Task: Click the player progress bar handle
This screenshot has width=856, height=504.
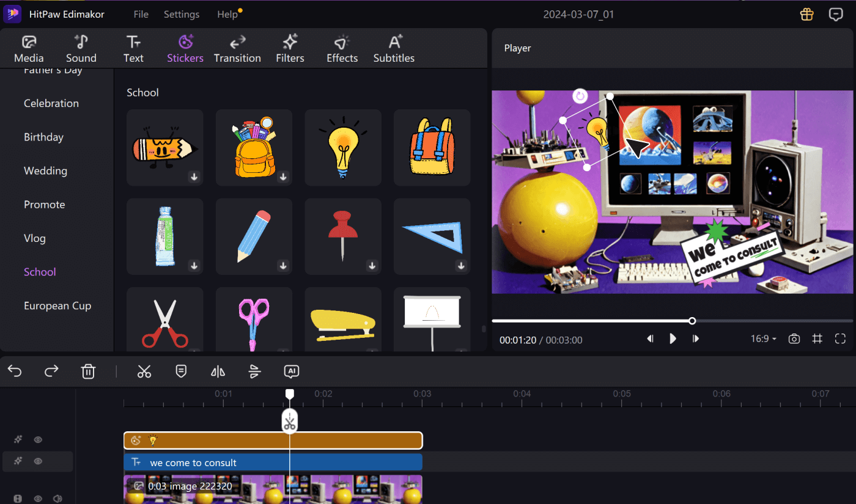Action: pyautogui.click(x=692, y=321)
